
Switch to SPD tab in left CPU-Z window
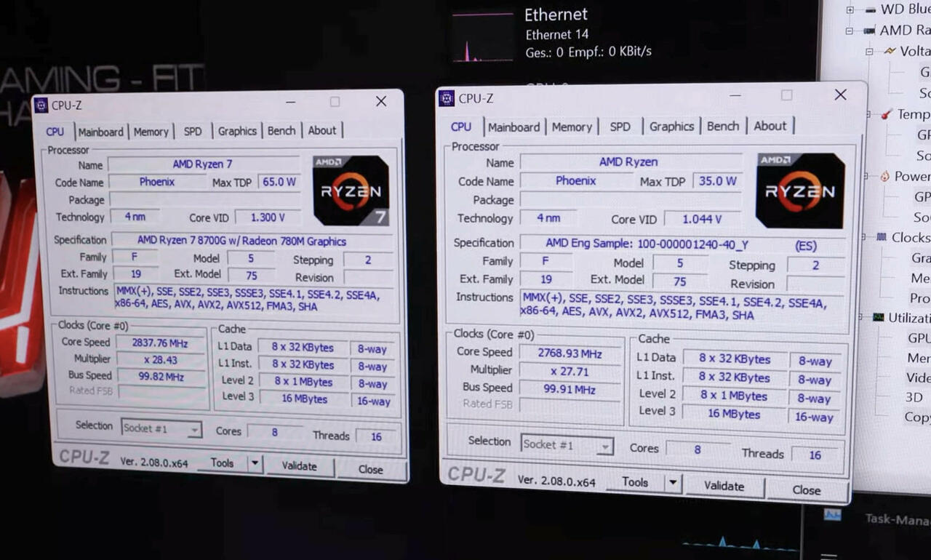point(193,132)
